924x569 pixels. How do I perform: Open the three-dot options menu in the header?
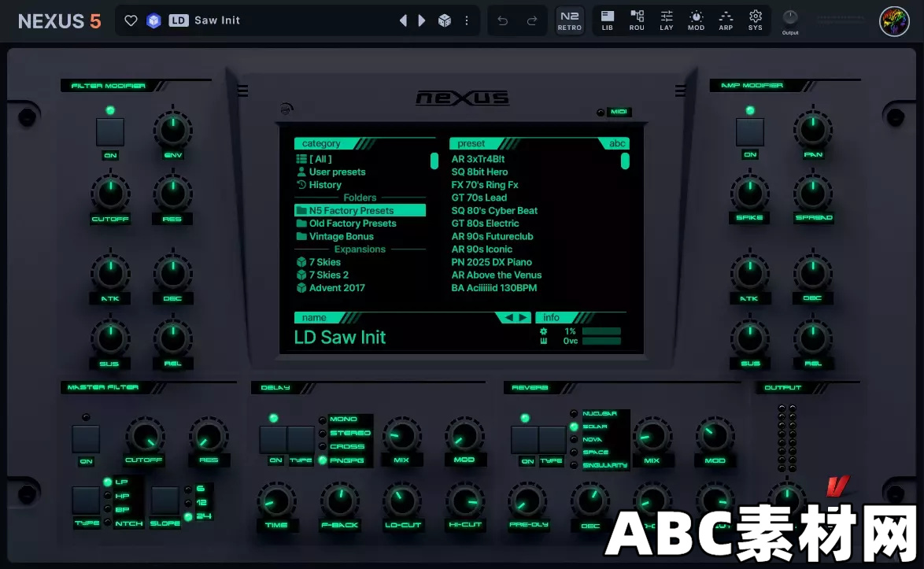coord(467,20)
